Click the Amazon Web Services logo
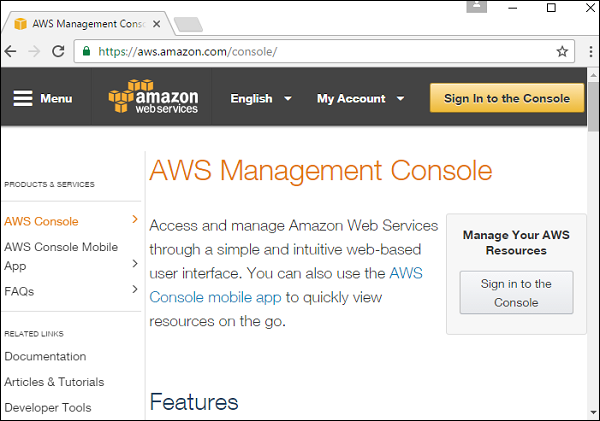This screenshot has height=421, width=600. point(153,98)
